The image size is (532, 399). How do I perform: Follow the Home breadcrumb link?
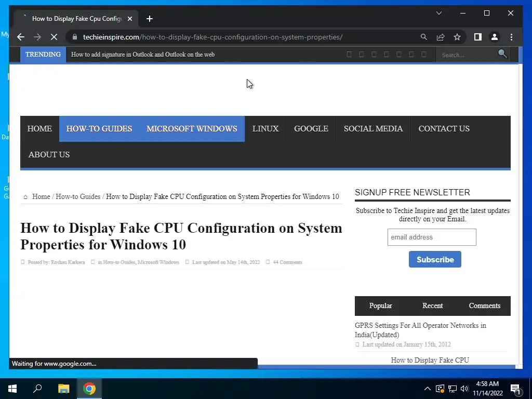click(x=41, y=196)
